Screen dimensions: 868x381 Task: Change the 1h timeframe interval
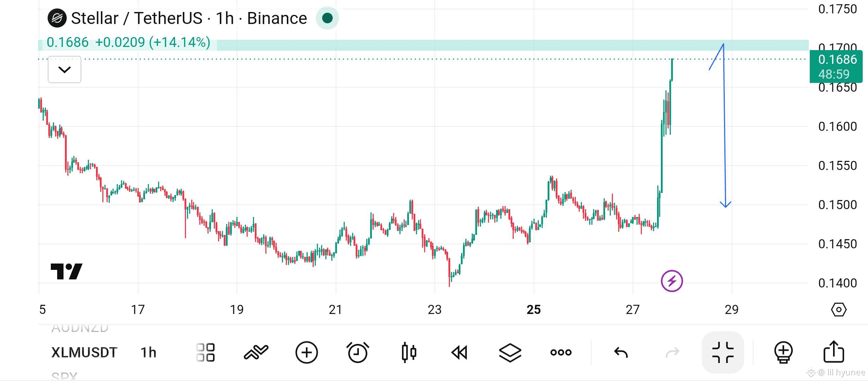149,352
